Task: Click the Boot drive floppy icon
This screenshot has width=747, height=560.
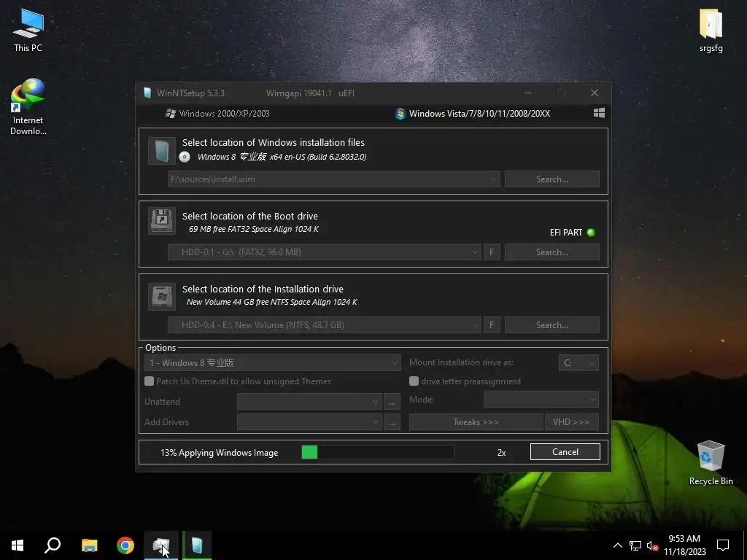Action: pyautogui.click(x=162, y=220)
